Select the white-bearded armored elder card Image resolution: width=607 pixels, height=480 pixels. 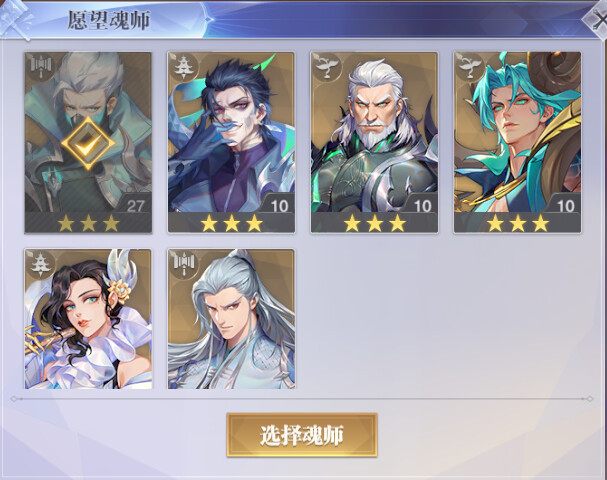point(374,142)
